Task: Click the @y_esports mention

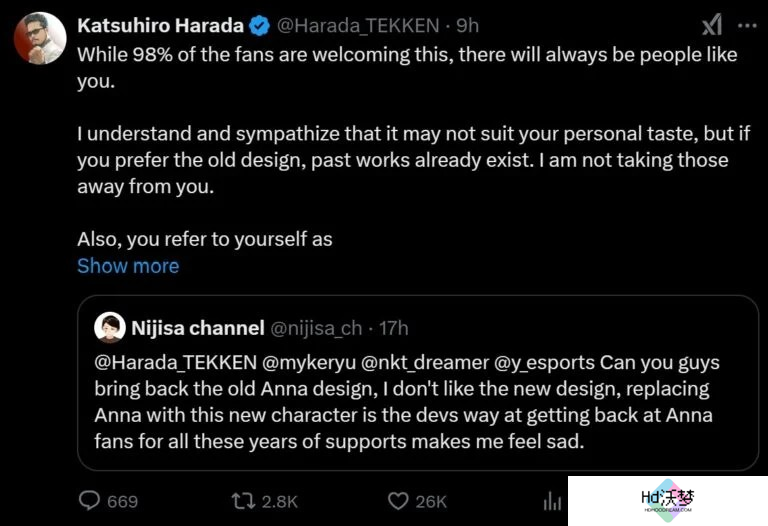Action: (544, 363)
